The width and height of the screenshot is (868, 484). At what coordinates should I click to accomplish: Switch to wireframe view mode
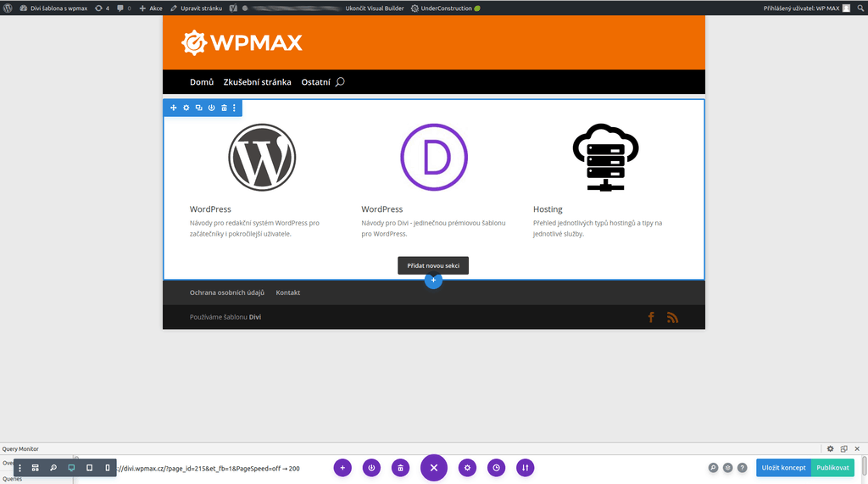pos(36,468)
